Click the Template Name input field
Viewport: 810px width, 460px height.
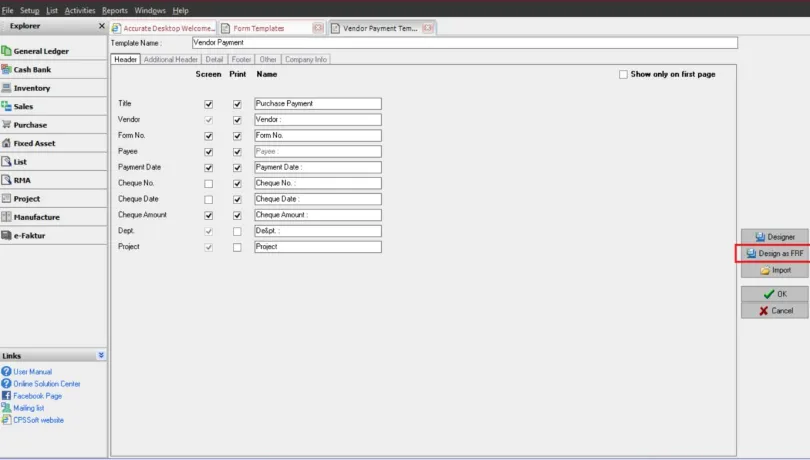click(x=464, y=43)
